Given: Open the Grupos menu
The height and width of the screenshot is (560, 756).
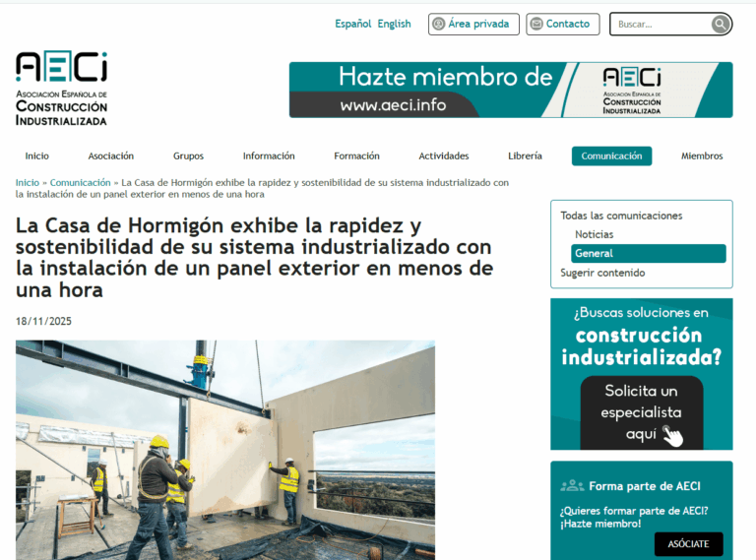Looking at the screenshot, I should (x=189, y=156).
